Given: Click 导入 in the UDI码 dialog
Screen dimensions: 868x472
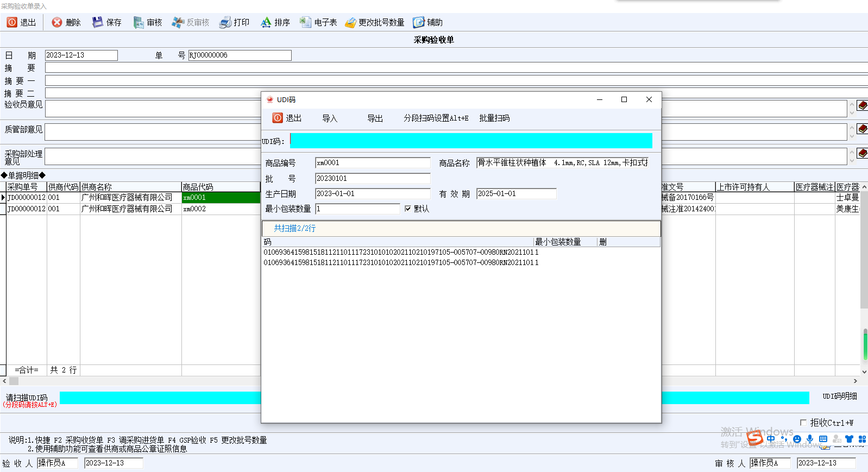Looking at the screenshot, I should (330, 118).
